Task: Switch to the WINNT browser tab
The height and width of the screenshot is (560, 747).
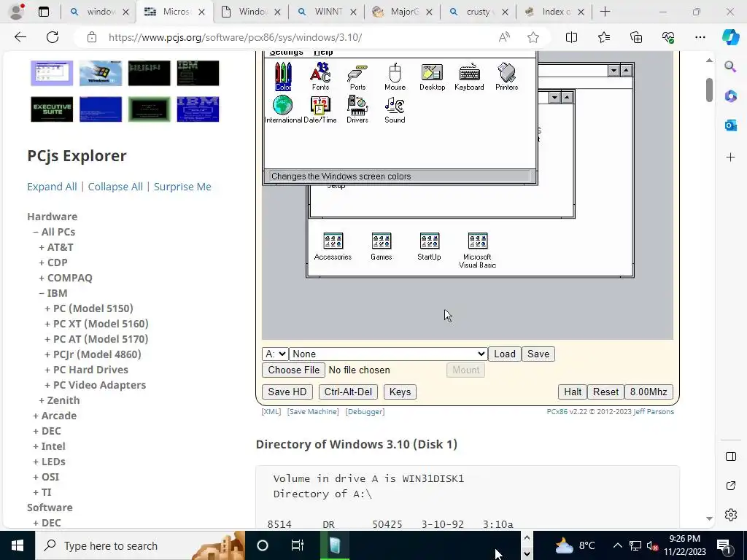Action: (x=326, y=12)
